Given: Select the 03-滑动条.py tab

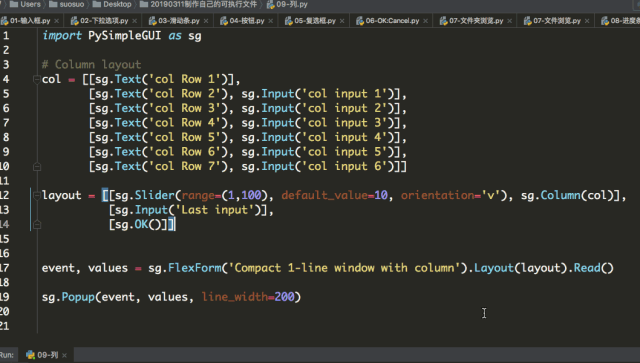Looking at the screenshot, I should click(x=179, y=20).
